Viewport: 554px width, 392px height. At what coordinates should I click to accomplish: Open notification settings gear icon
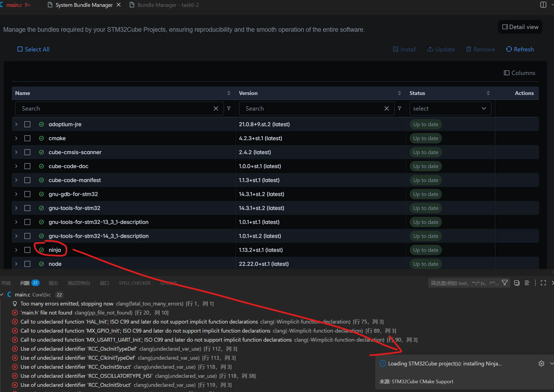[541, 364]
